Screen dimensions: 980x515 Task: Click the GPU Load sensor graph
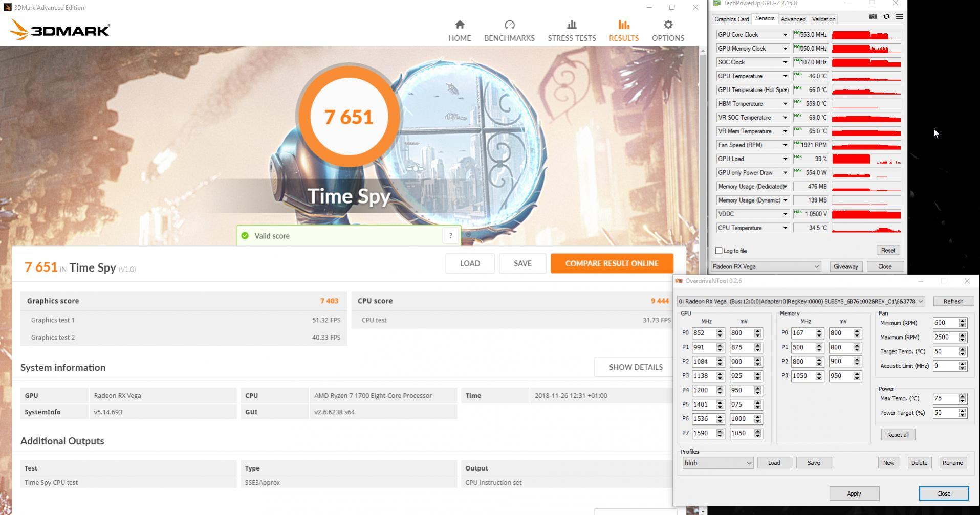pos(866,159)
